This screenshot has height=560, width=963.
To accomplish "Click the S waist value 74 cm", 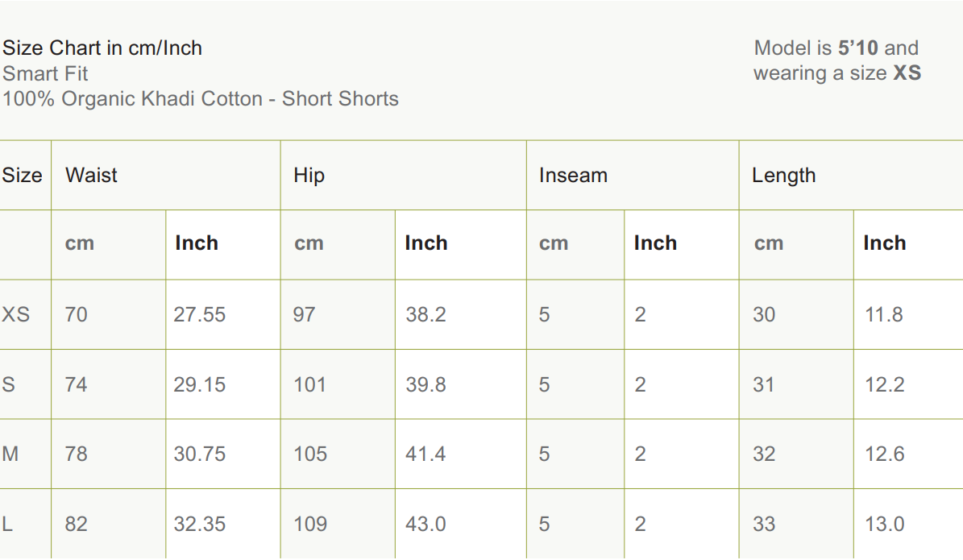I will [x=76, y=384].
